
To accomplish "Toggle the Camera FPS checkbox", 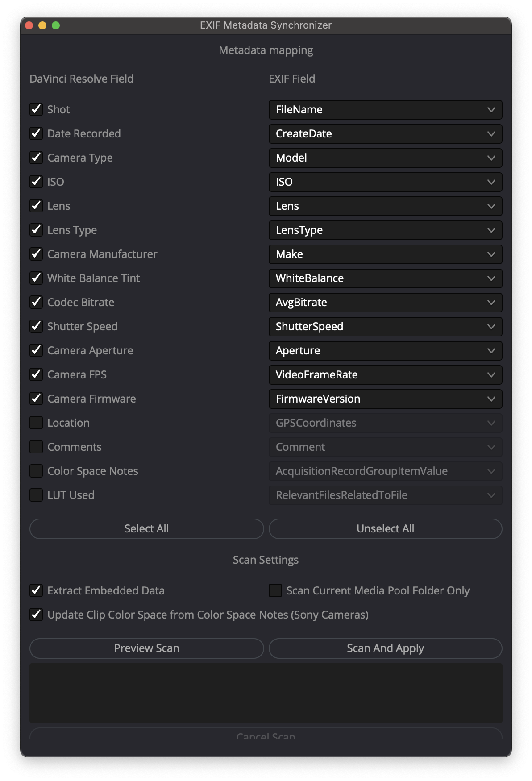I will 36,374.
